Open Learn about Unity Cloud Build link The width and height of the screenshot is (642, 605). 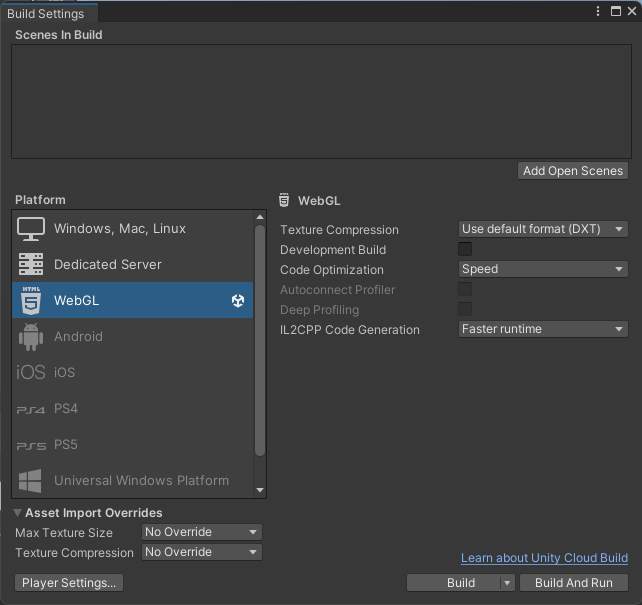544,558
